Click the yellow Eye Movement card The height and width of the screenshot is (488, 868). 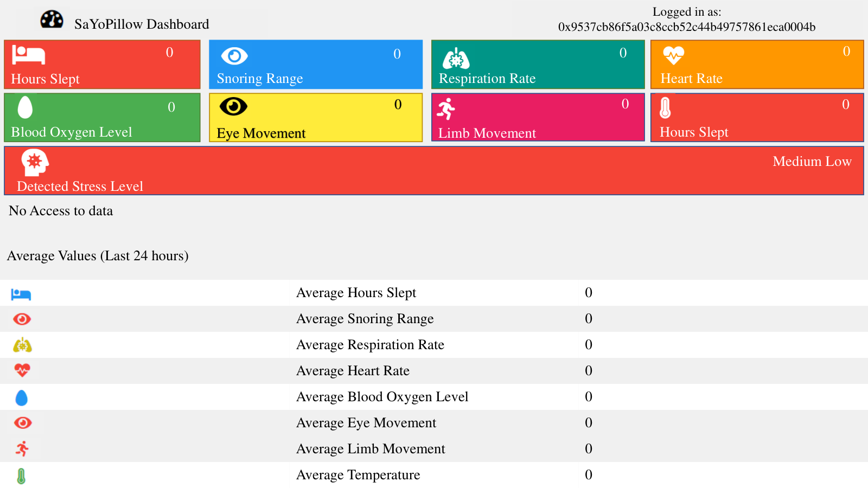(x=316, y=118)
